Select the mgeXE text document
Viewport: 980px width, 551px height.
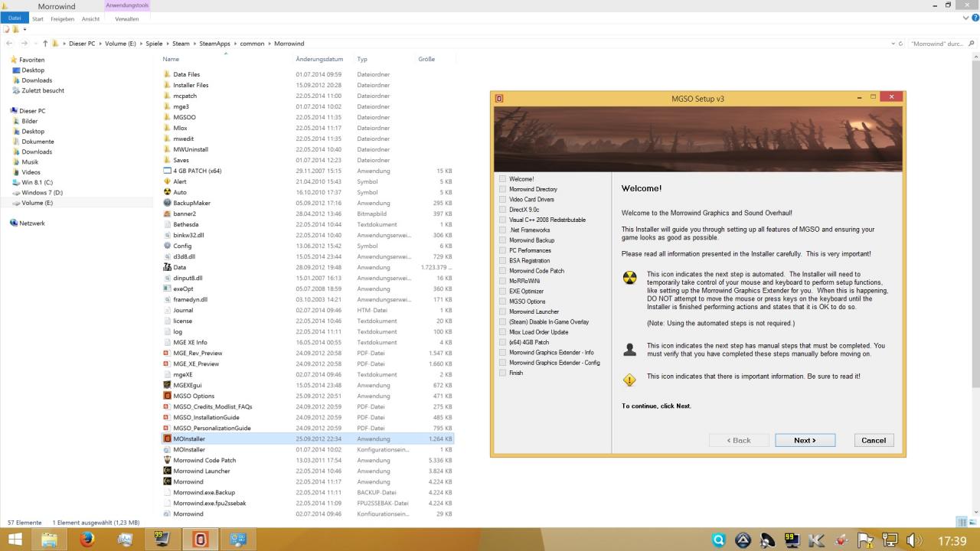click(183, 375)
